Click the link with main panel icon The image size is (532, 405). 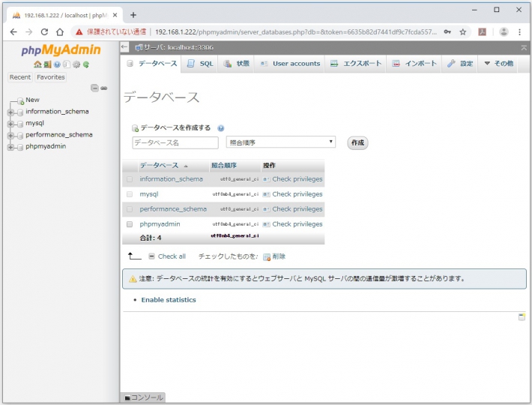(x=104, y=88)
